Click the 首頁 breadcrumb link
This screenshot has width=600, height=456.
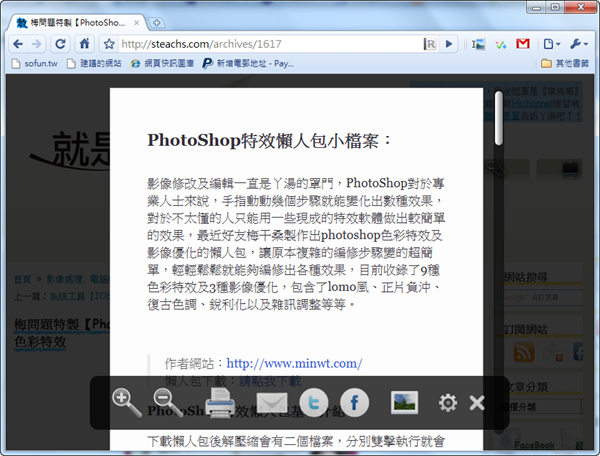point(22,279)
